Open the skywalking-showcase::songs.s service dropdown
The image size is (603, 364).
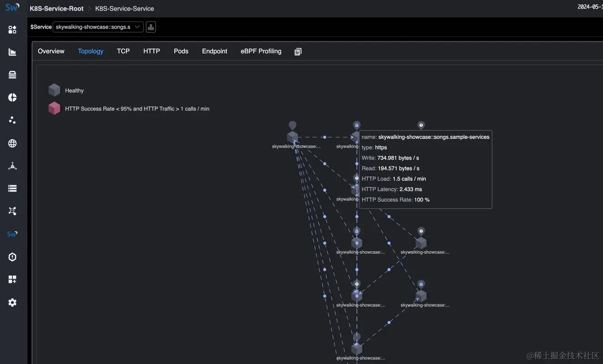click(x=98, y=26)
